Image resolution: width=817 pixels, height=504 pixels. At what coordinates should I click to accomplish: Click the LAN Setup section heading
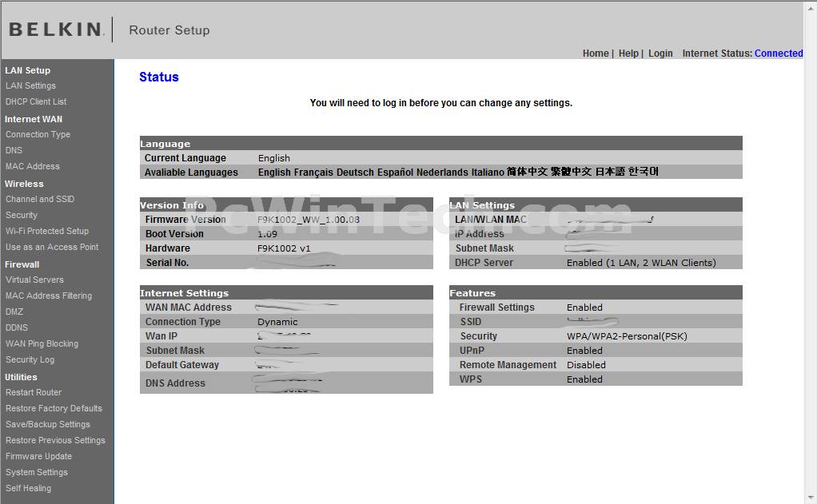pyautogui.click(x=28, y=70)
